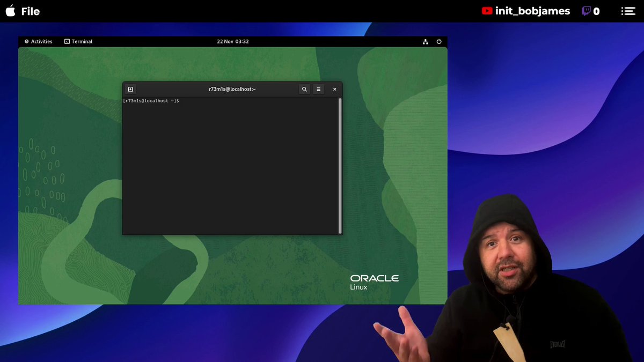644x362 pixels.
Task: Click the Twitch icon in overlay bar
Action: (587, 11)
